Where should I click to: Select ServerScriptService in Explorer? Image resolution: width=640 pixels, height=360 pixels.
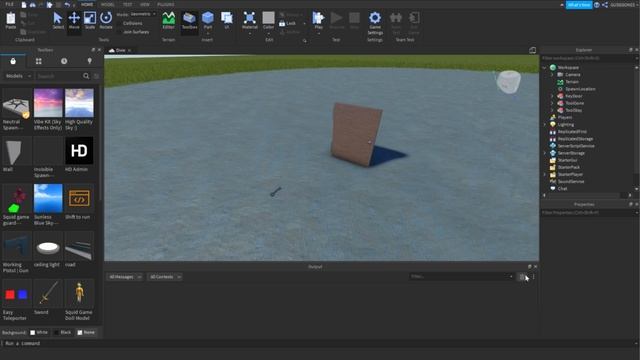click(x=576, y=146)
